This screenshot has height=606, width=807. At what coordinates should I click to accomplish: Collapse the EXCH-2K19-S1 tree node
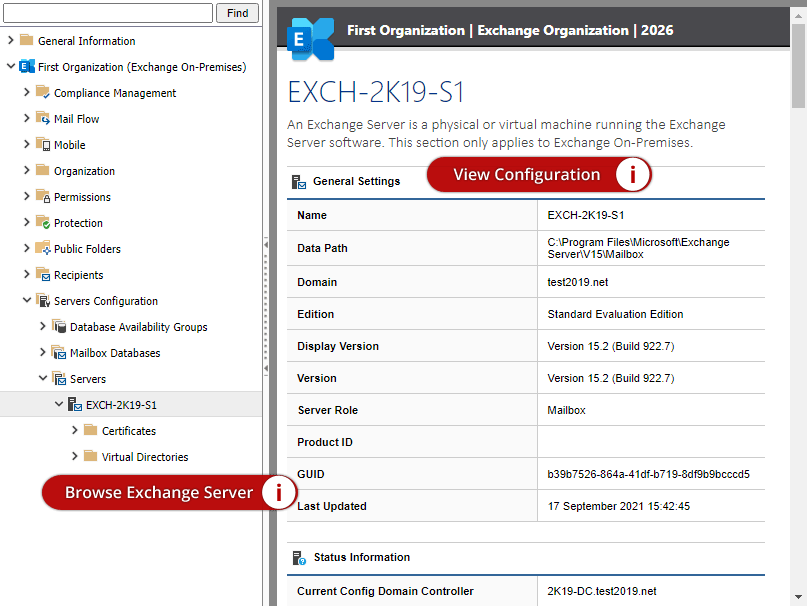(59, 404)
